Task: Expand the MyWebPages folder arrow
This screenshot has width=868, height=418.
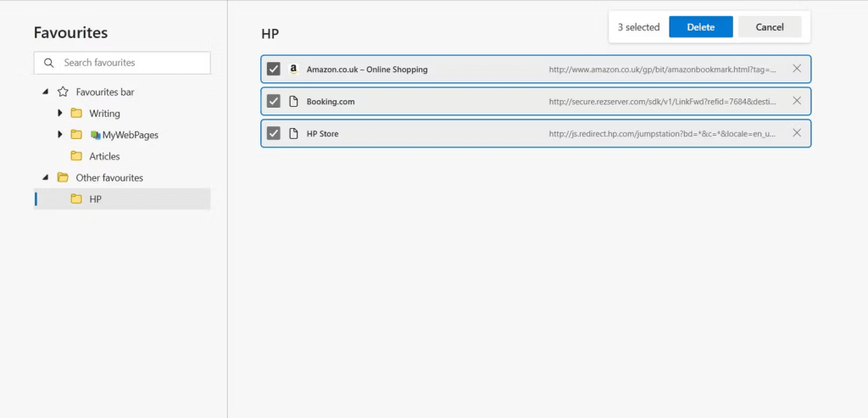Action: (x=60, y=135)
